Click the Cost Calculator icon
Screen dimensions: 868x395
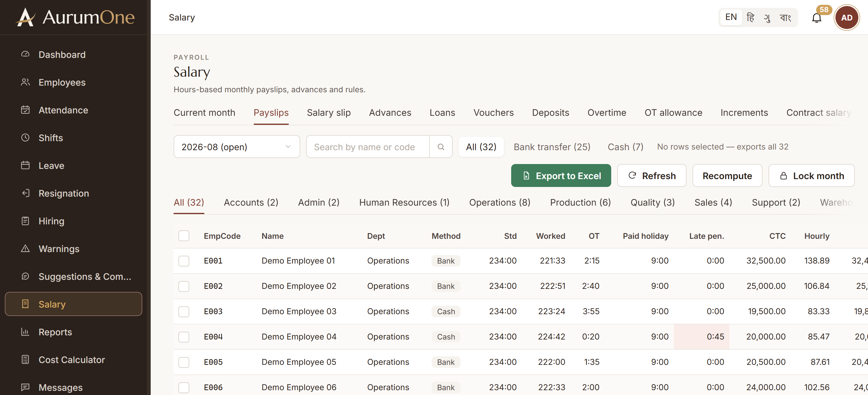coord(25,360)
